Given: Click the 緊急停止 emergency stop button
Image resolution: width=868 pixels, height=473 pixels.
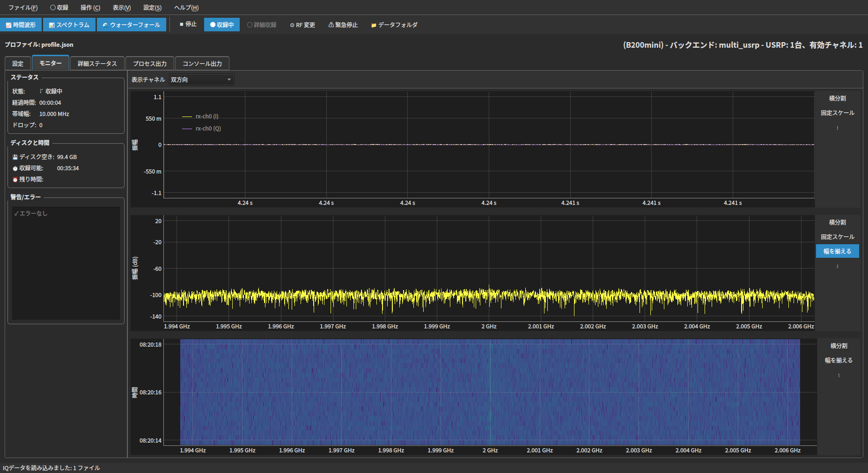Looking at the screenshot, I should [x=343, y=25].
